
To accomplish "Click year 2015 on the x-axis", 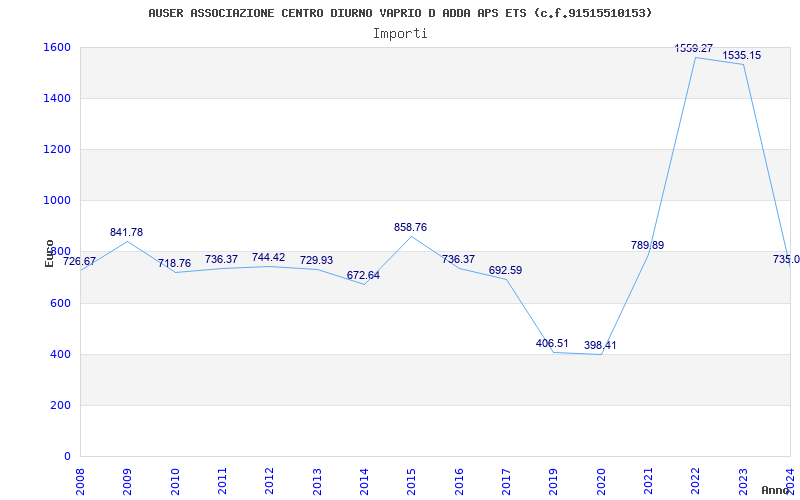I will 412,480.
